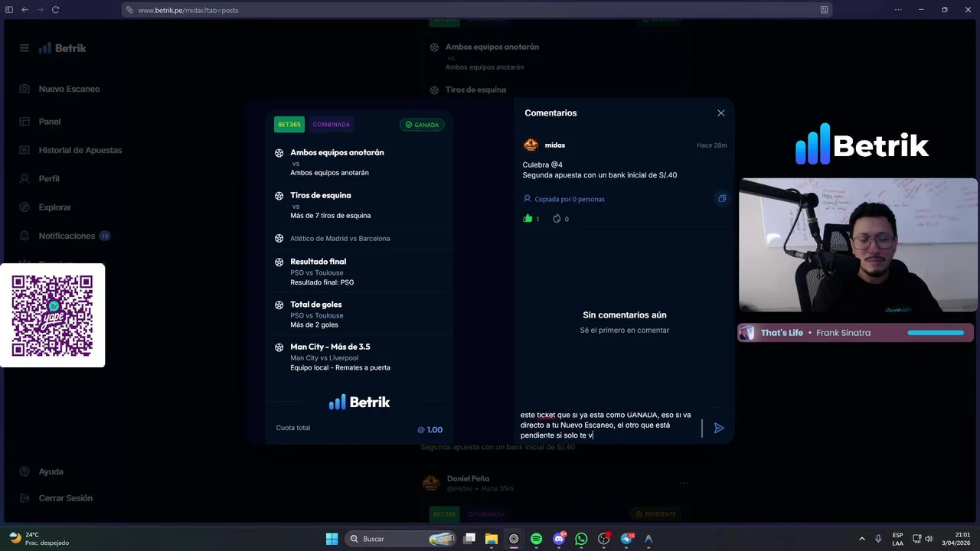Click the Yape QR code image
This screenshot has width=980, height=551.
pyautogui.click(x=52, y=315)
